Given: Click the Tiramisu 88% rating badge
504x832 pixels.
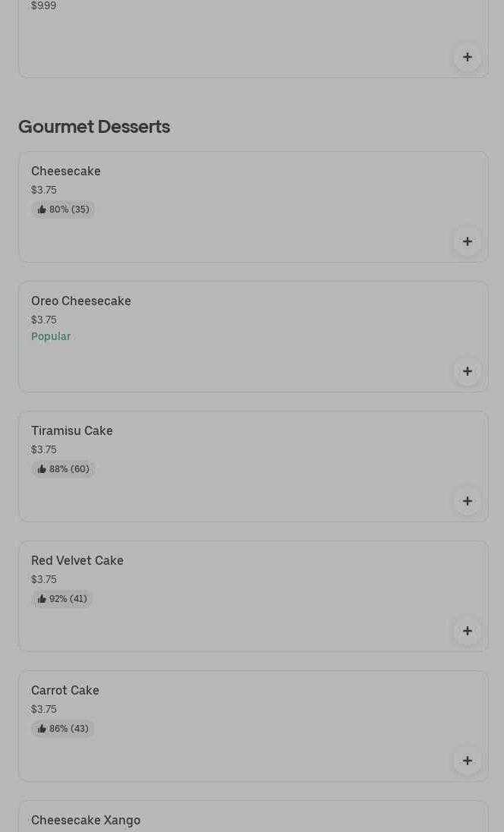Looking at the screenshot, I should [x=63, y=469].
